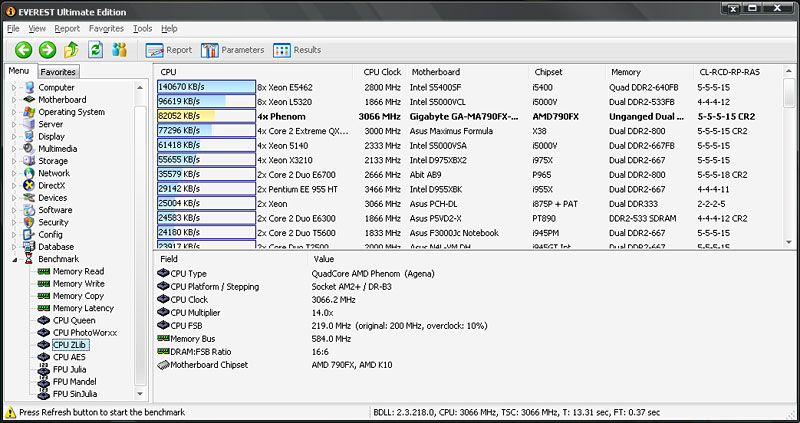Open the Help menu

click(x=169, y=29)
